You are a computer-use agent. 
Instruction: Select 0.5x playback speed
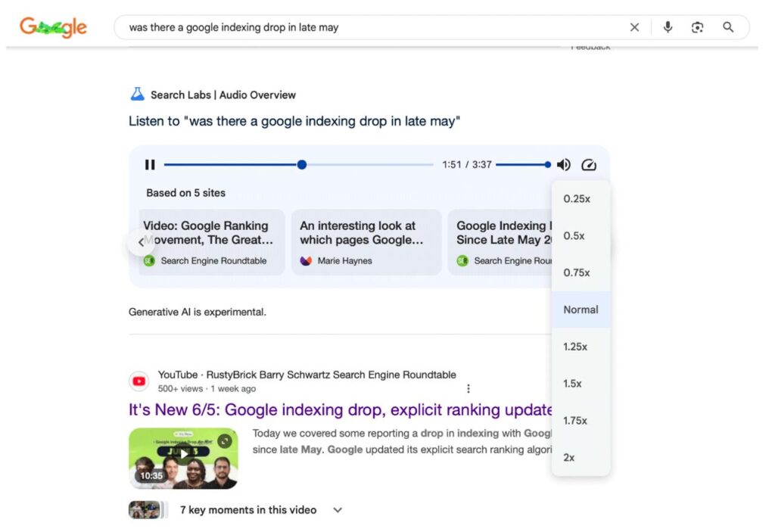pyautogui.click(x=580, y=236)
